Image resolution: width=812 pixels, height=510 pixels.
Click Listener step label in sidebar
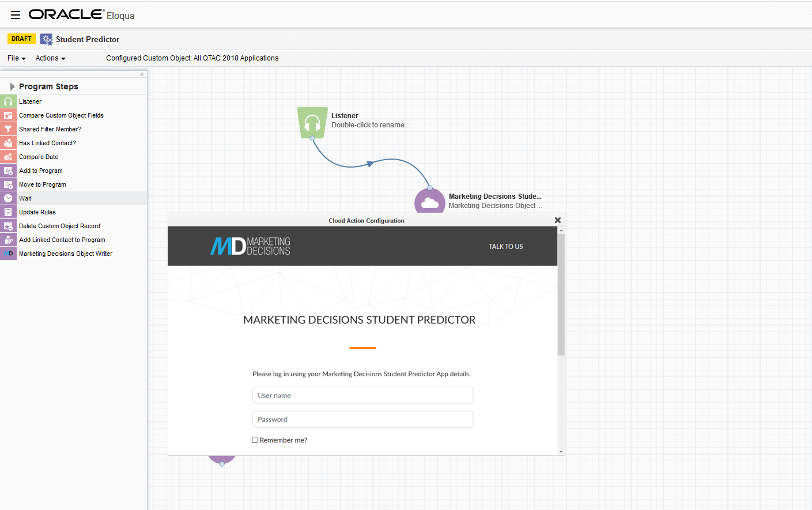(x=30, y=101)
